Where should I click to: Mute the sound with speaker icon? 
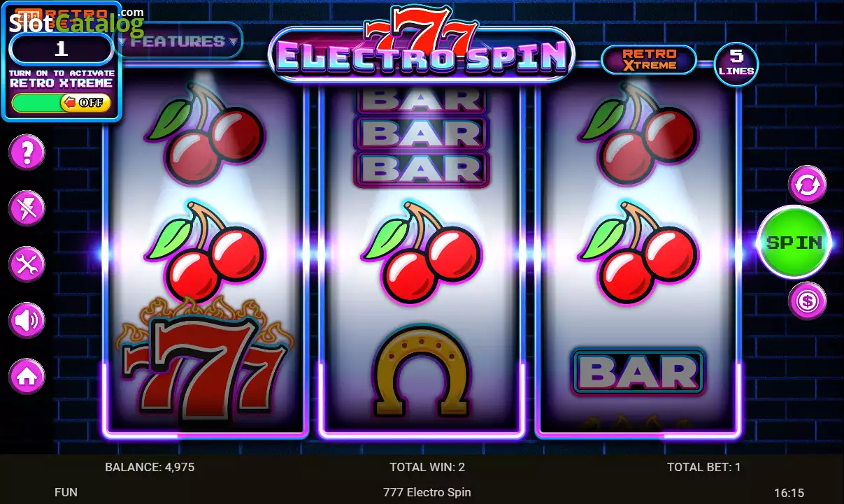[x=27, y=321]
